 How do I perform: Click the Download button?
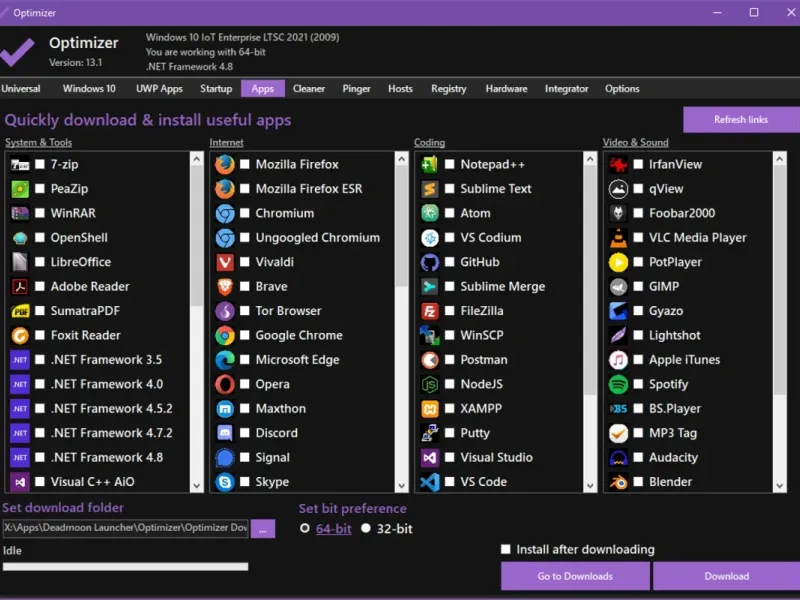pyautogui.click(x=727, y=576)
